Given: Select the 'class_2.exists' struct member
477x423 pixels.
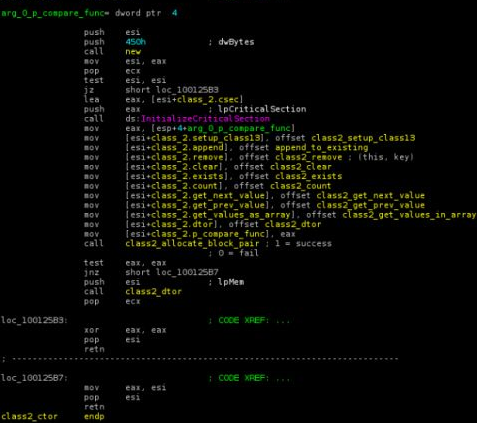Looking at the screenshot, I should coord(187,177).
